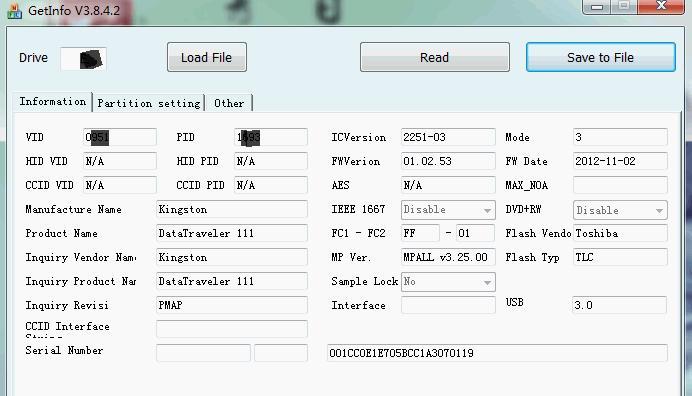
Task: Expand the Sample Lock dropdown
Action: click(x=448, y=282)
